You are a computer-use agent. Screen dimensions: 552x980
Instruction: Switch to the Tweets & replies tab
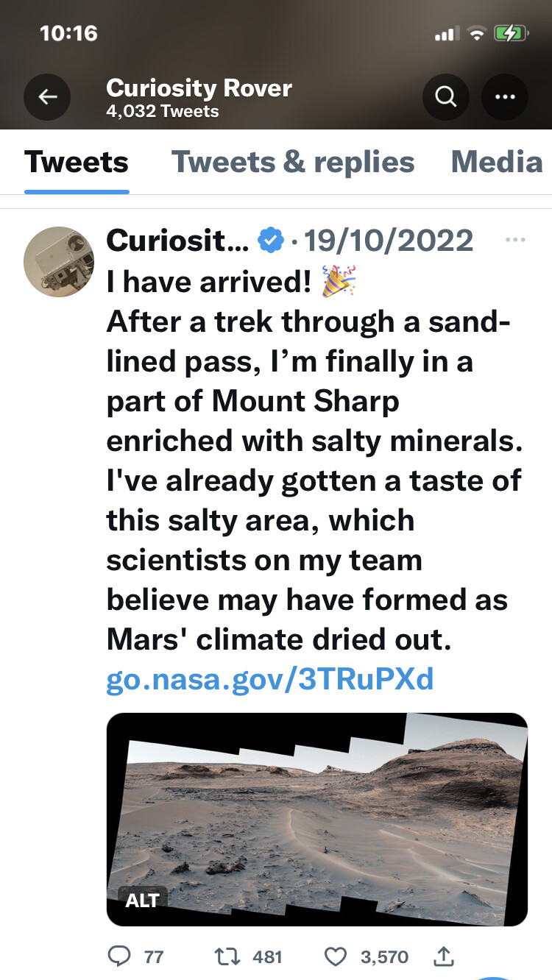click(x=293, y=163)
